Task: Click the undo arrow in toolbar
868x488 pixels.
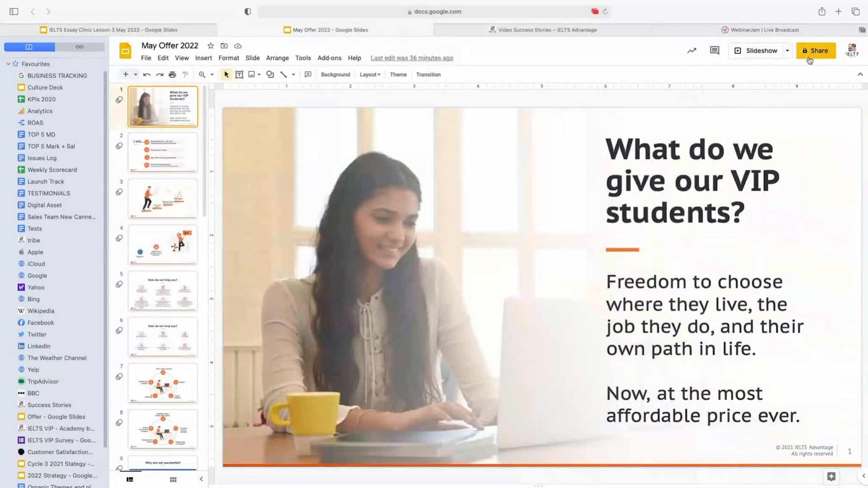Action: (147, 75)
